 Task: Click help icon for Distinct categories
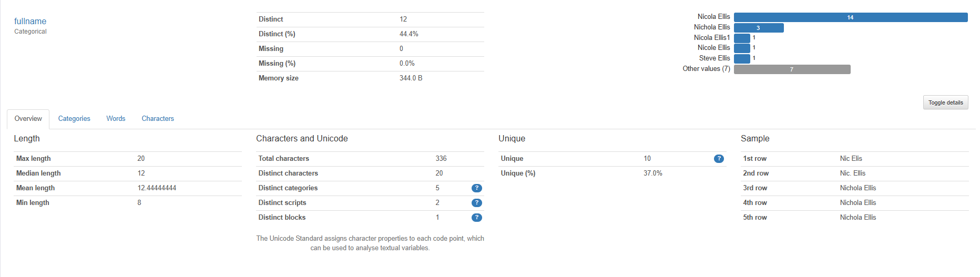(x=476, y=188)
